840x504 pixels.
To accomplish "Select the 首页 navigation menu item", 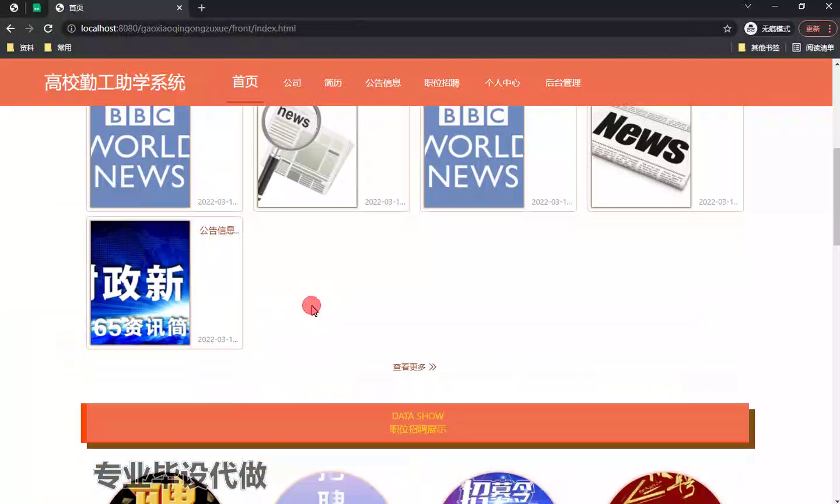I will tap(245, 82).
